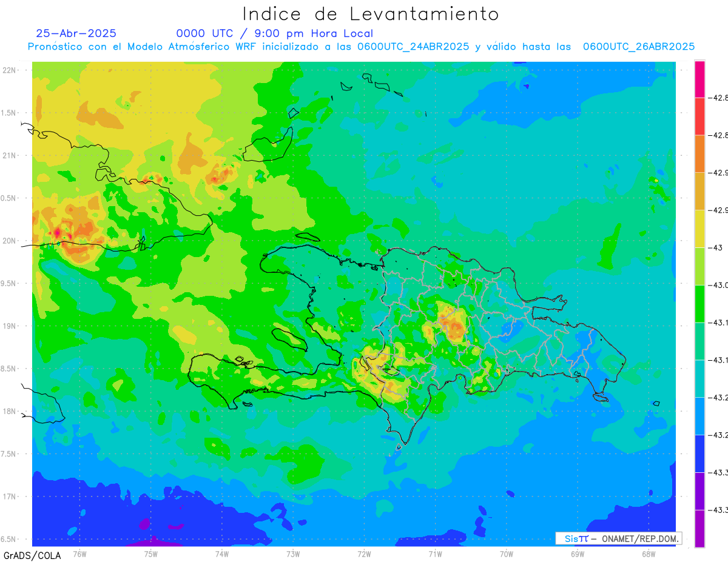Click the '75W' longitude label
728x562 pixels.
point(150,554)
